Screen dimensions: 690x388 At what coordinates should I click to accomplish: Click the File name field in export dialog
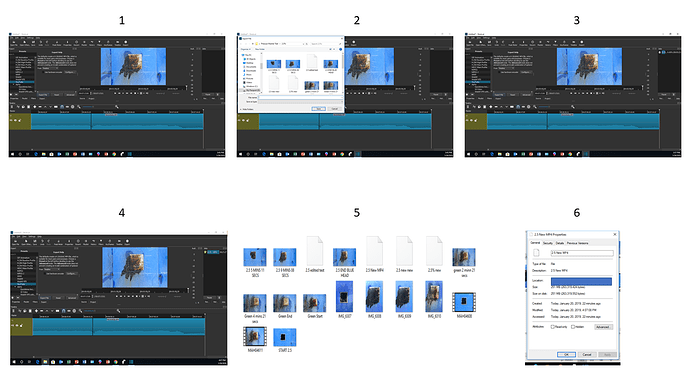click(300, 97)
